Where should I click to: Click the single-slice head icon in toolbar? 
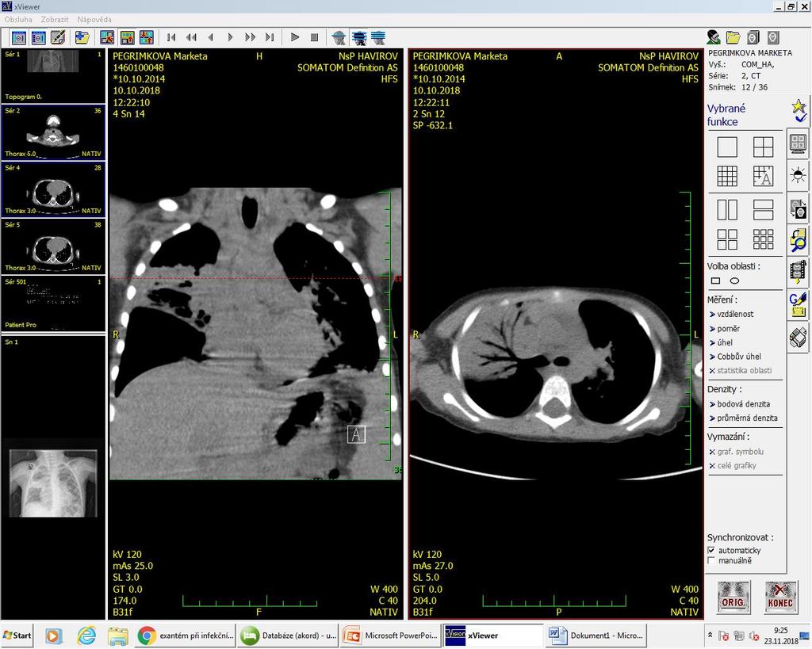pos(339,38)
